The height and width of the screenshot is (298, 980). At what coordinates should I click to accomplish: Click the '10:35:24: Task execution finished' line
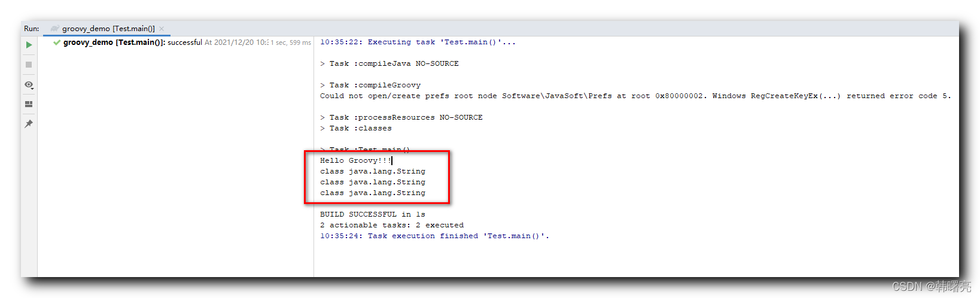[x=435, y=236]
